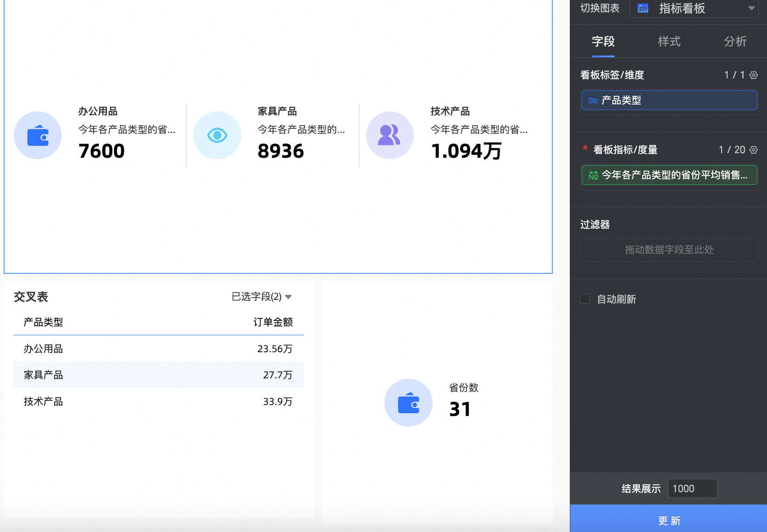Click the 1.094万 KPI value
The width and height of the screenshot is (767, 532).
tap(466, 151)
